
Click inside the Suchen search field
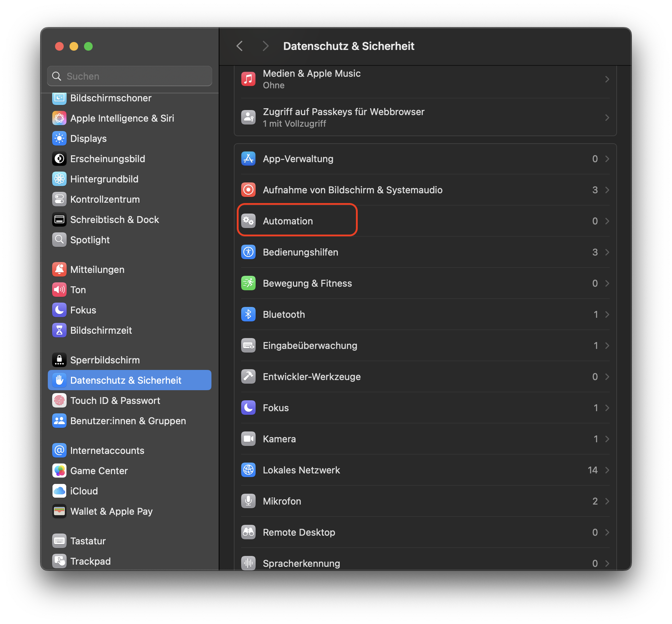pos(129,76)
